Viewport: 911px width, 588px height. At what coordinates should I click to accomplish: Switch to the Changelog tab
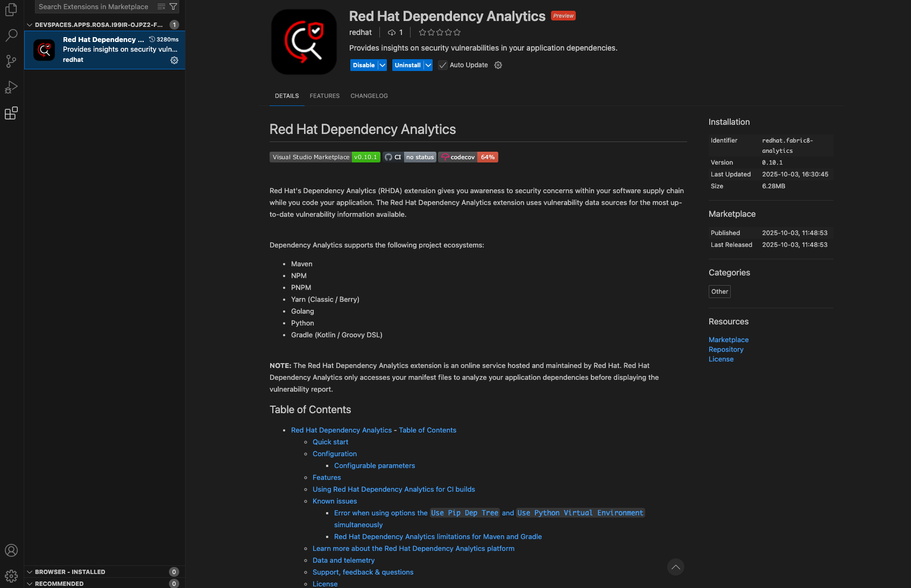(369, 96)
